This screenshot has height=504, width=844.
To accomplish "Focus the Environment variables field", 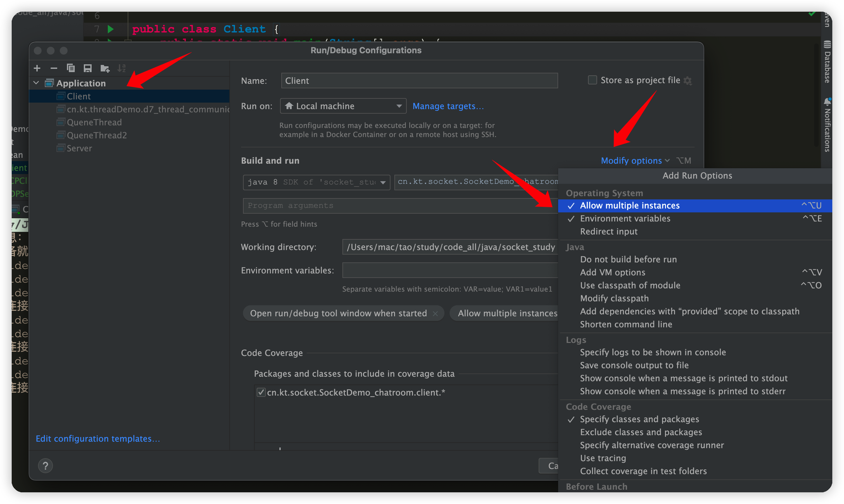I will 450,271.
